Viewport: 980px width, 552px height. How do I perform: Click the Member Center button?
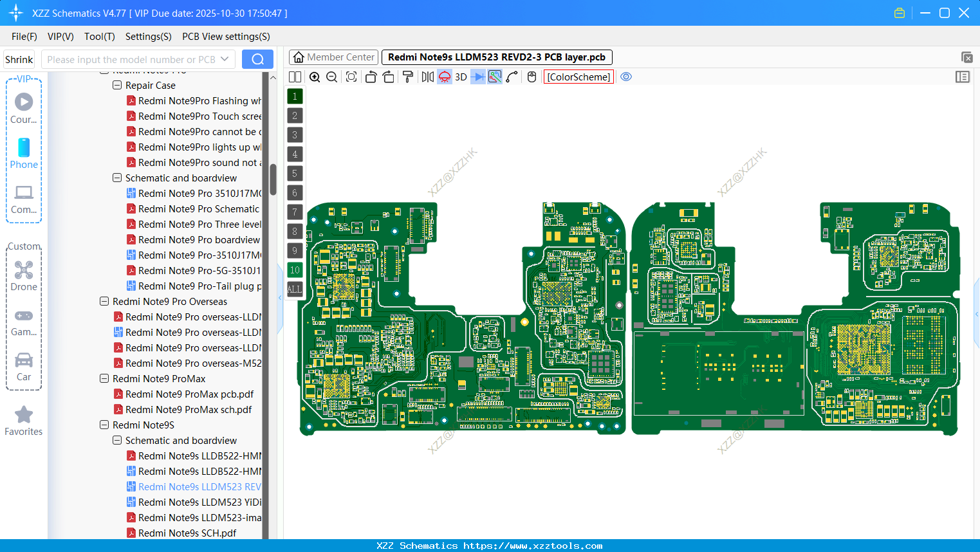click(333, 57)
